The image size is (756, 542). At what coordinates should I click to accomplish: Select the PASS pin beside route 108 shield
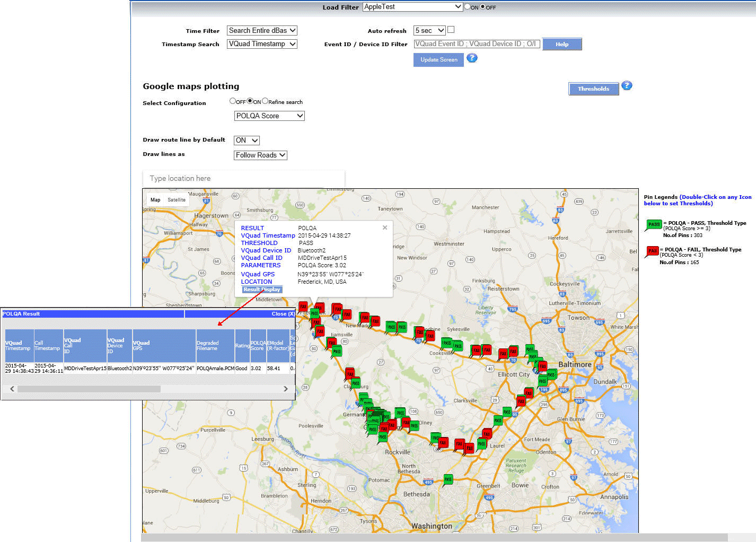point(400,413)
